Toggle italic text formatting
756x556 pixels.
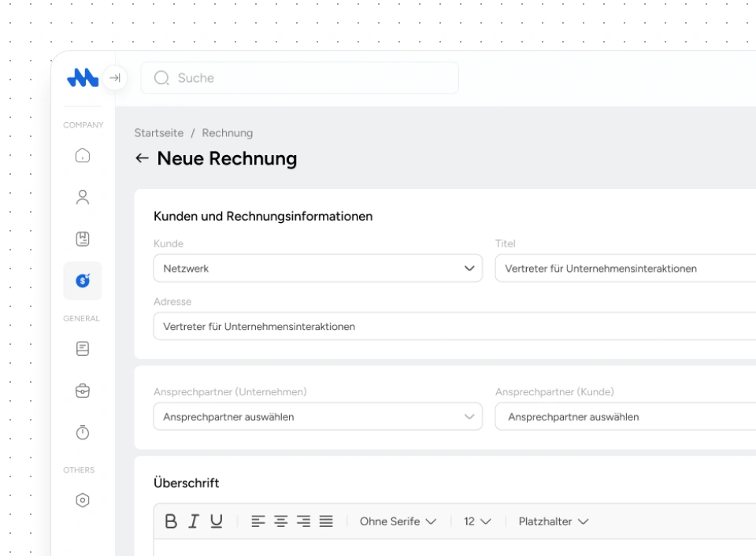[x=193, y=521]
